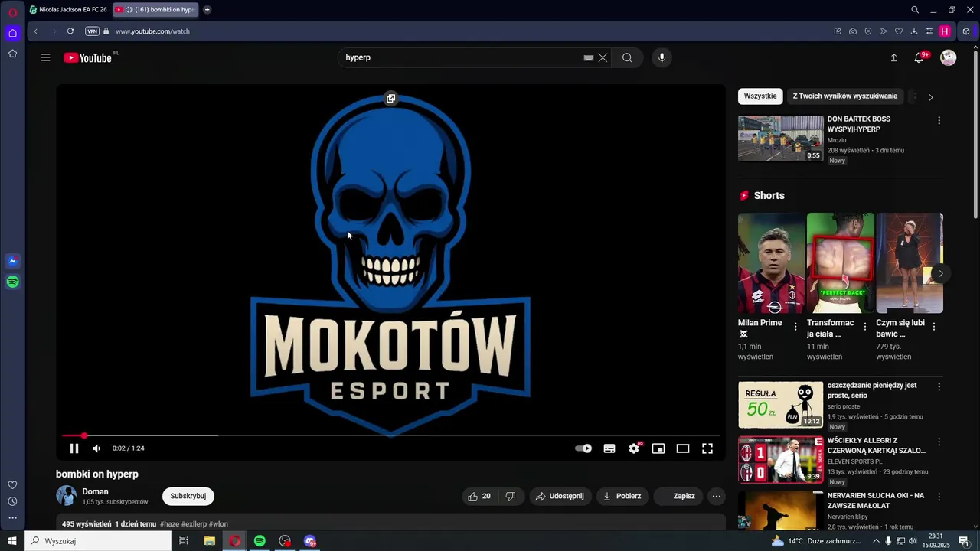Open YouTube notifications bell
980x551 pixels.
pos(920,57)
